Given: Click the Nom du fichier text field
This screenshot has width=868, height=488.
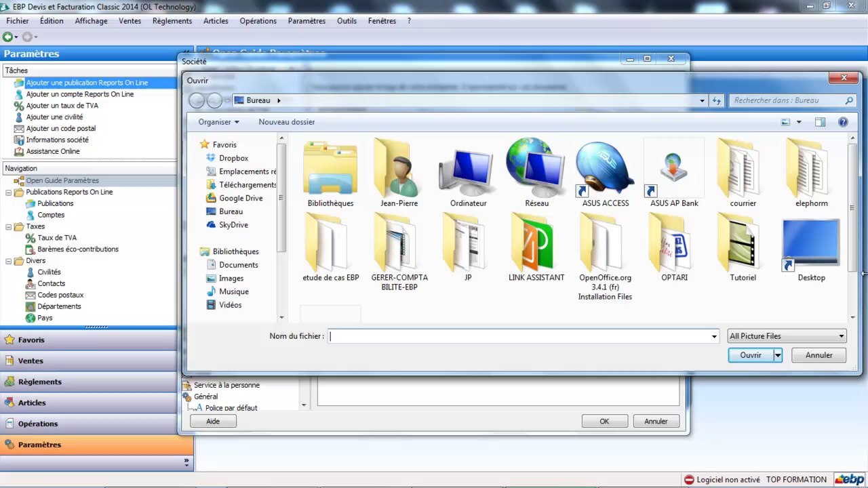Looking at the screenshot, I should (519, 336).
